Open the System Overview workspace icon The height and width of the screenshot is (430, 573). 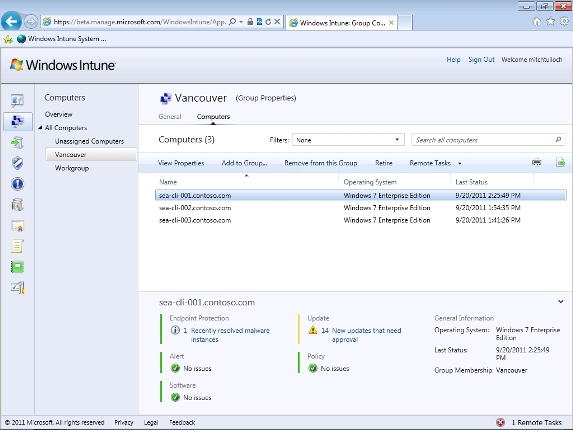[x=17, y=100]
